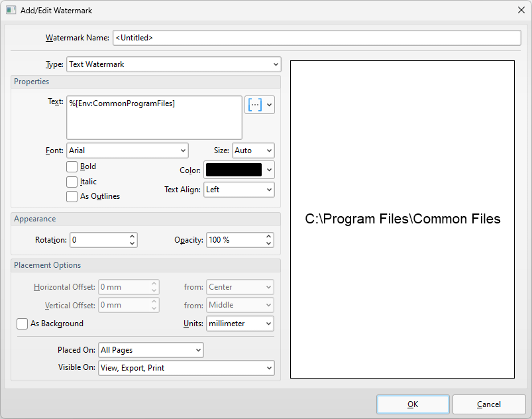Tick the As Outlines checkbox
Screen dimensions: 532x419
(x=72, y=196)
